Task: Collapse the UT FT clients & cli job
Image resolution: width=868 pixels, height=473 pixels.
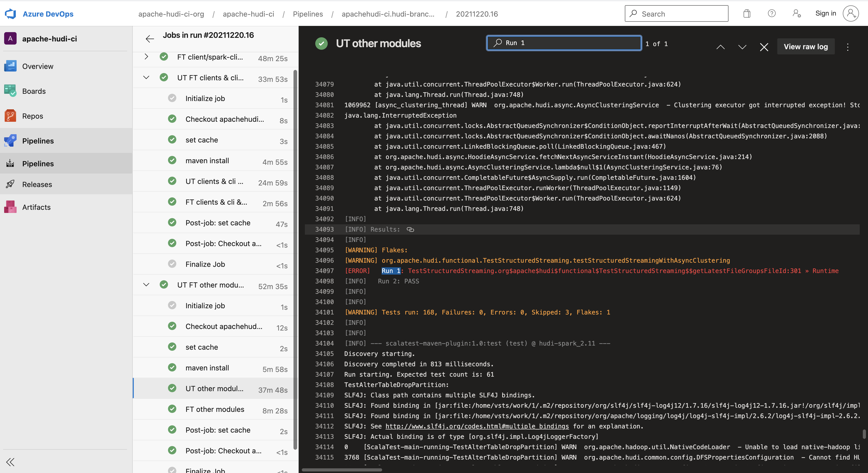Action: (x=146, y=77)
